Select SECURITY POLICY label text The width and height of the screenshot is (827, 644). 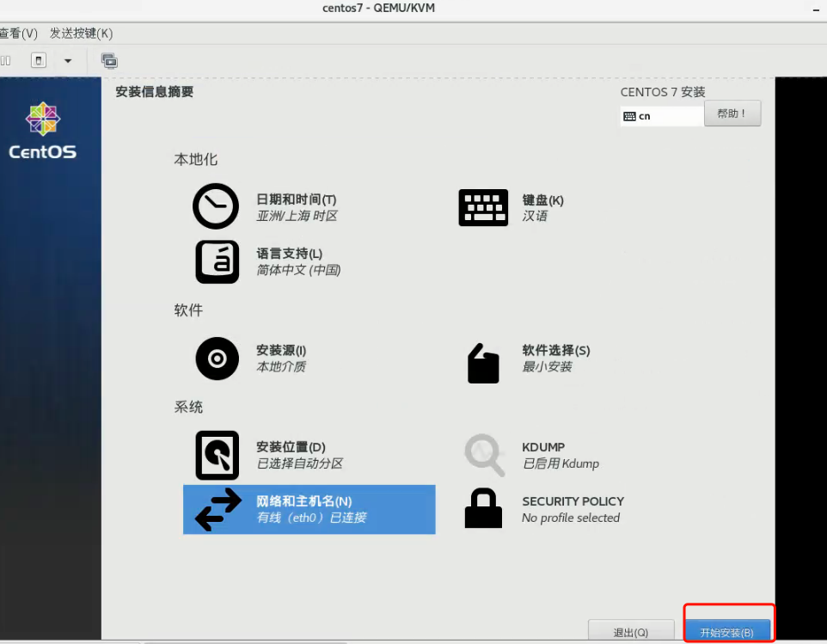(x=573, y=501)
